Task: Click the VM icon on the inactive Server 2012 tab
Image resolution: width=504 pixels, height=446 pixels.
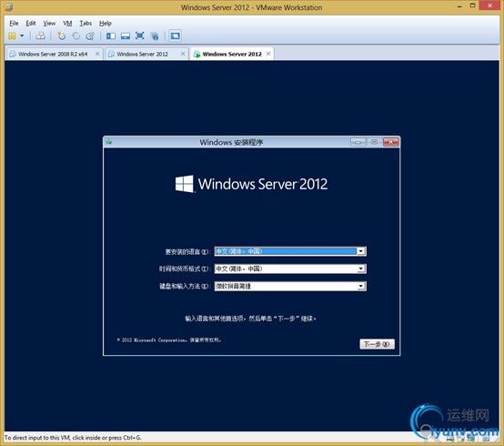Action: 111,54
